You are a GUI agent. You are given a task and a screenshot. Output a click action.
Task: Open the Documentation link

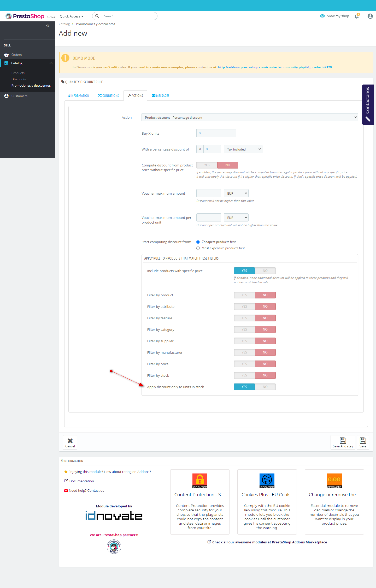(82, 481)
